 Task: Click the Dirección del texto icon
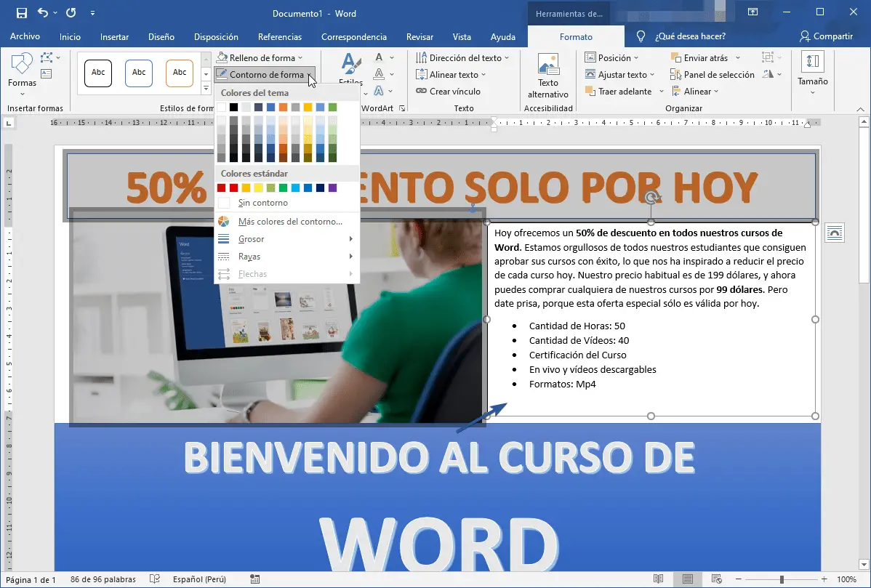click(x=422, y=57)
